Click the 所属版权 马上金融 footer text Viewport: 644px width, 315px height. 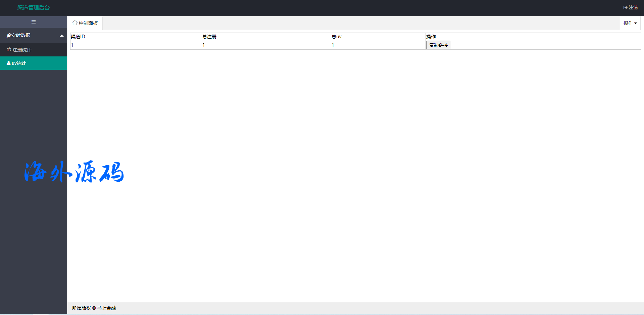coord(94,308)
